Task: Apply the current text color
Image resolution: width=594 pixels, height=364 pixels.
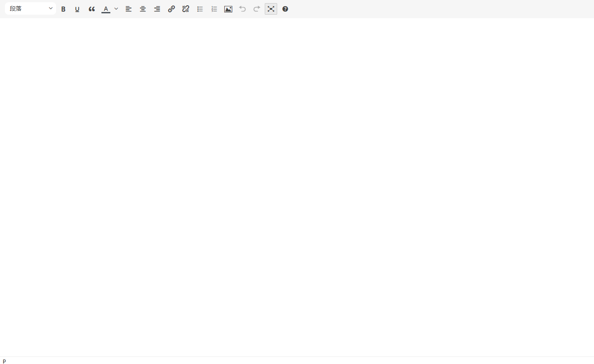Action: tap(106, 9)
